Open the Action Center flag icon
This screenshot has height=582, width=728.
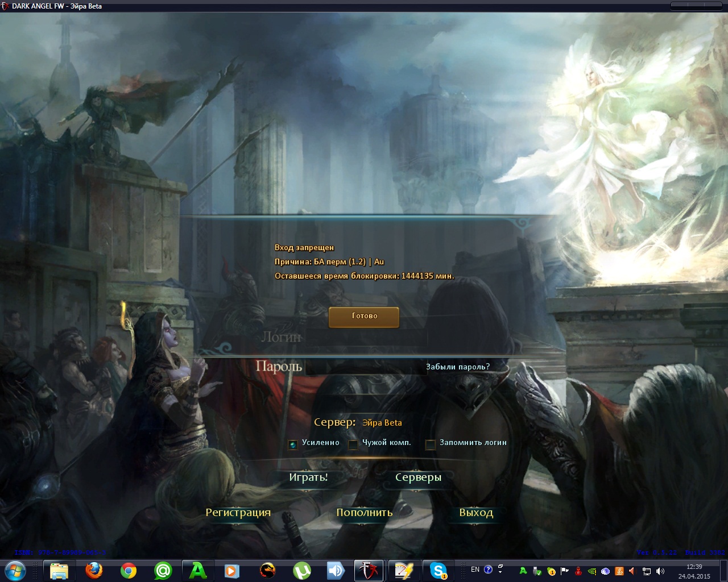point(565,571)
